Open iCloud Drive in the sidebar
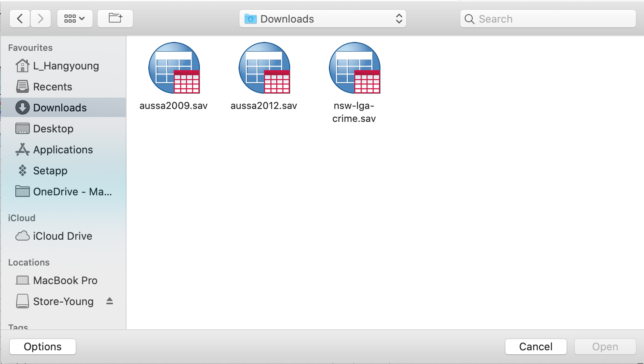 [x=63, y=236]
